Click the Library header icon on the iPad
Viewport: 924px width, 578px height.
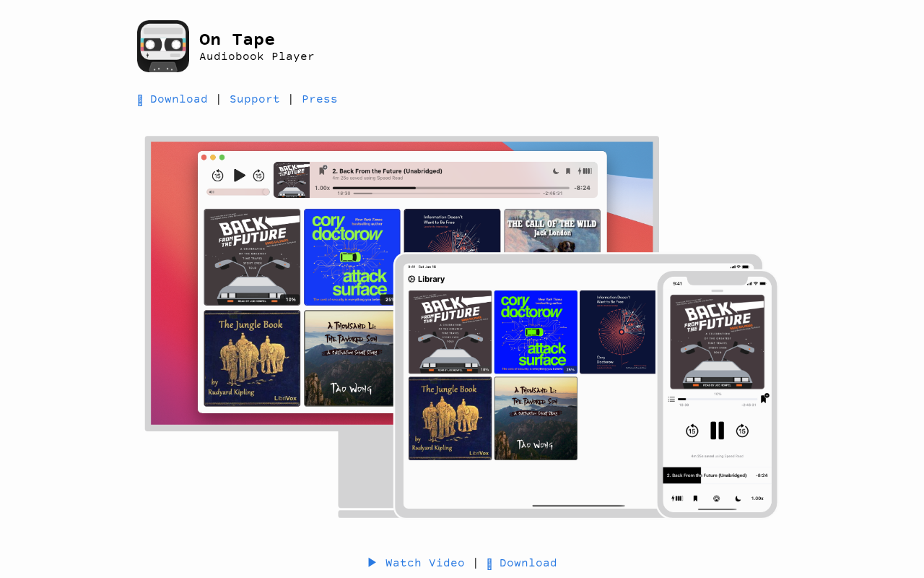(x=411, y=279)
